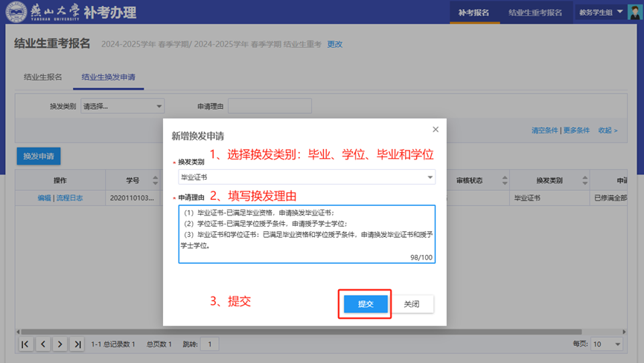Click the user avatar icon

[x=634, y=12]
